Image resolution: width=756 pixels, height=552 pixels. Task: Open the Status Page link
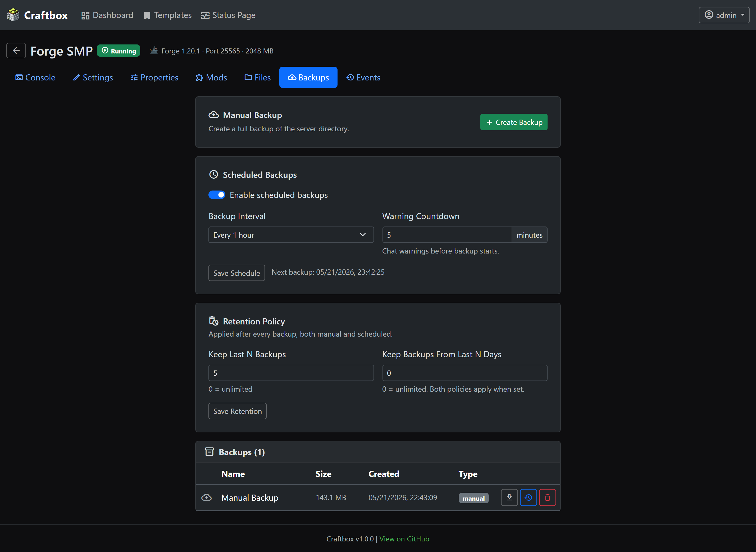pos(228,15)
